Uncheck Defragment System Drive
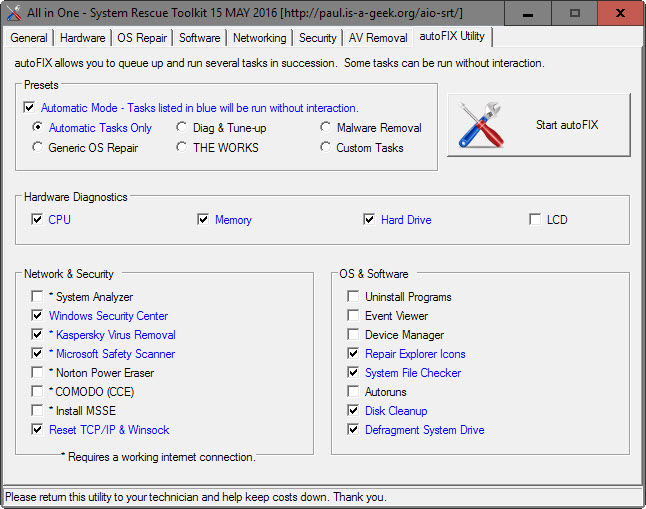Image resolution: width=646 pixels, height=509 pixels. click(353, 429)
